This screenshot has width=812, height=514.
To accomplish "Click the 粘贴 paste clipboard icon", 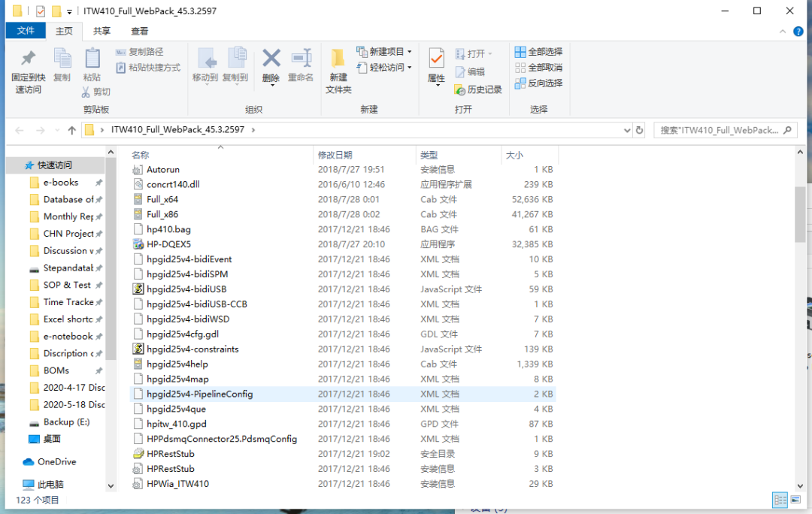I will pos(92,58).
